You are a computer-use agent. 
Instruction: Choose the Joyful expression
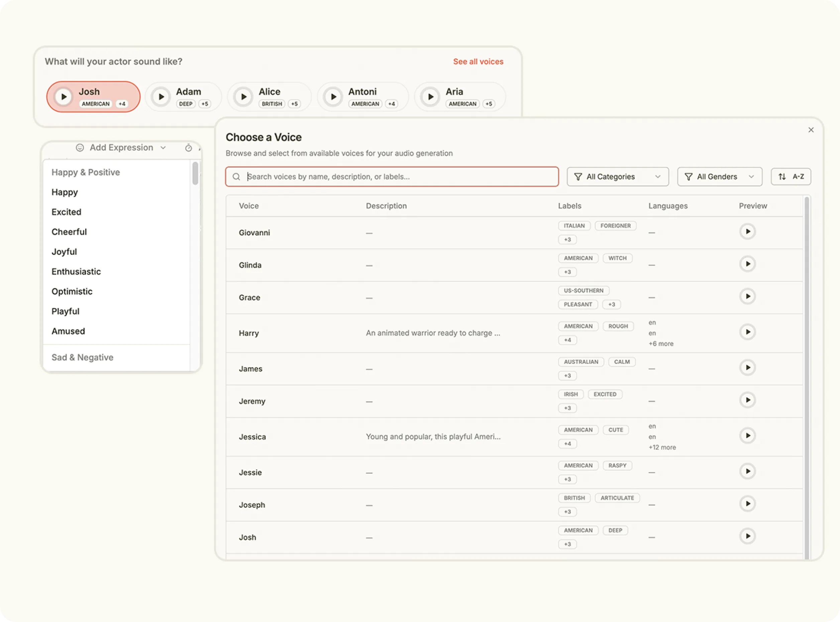tap(65, 252)
